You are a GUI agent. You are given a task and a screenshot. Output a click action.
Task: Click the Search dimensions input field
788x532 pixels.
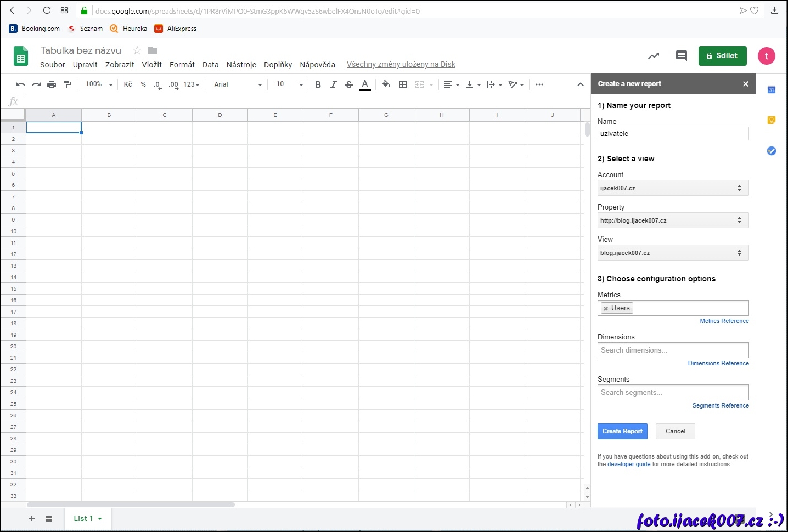pos(673,350)
